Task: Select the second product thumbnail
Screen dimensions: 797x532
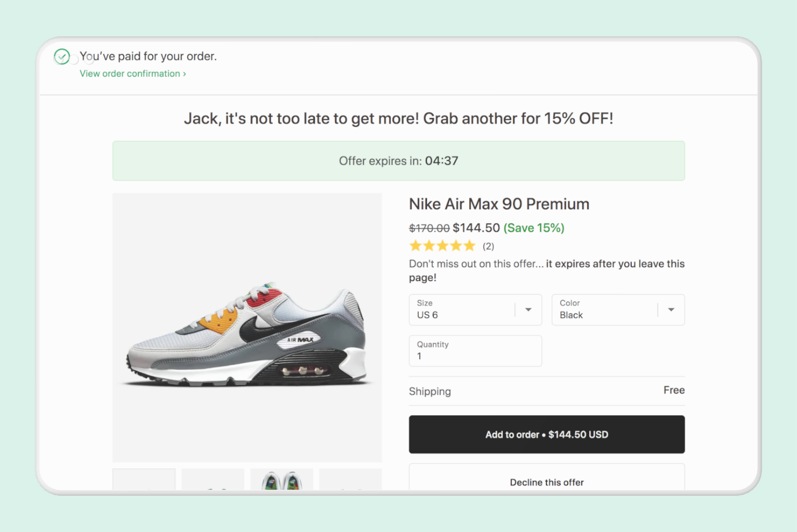Action: (213, 480)
